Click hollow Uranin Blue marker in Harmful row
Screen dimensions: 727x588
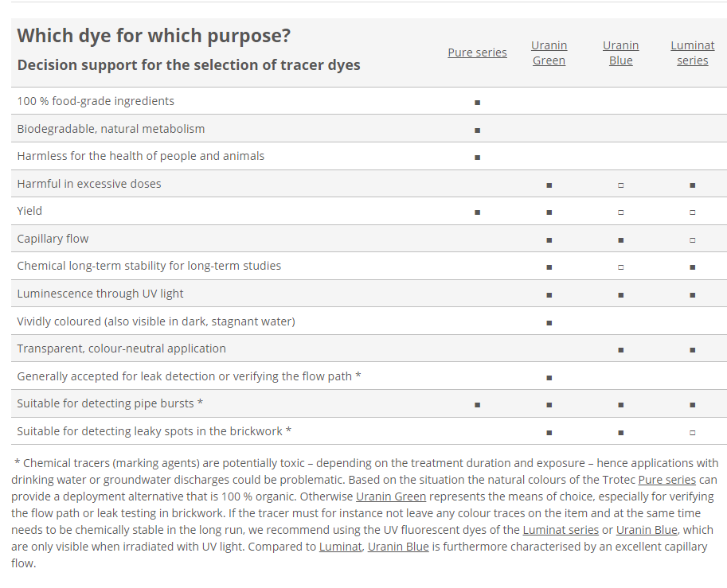(620, 185)
